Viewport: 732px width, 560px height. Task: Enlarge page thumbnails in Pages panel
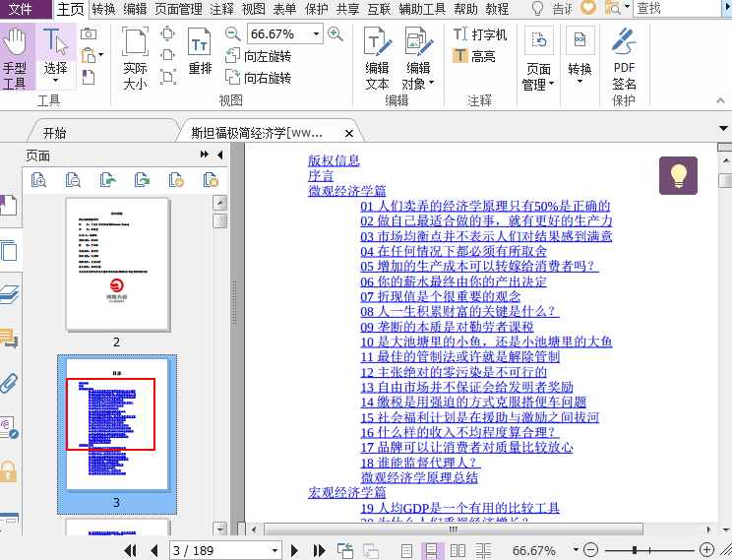(38, 180)
